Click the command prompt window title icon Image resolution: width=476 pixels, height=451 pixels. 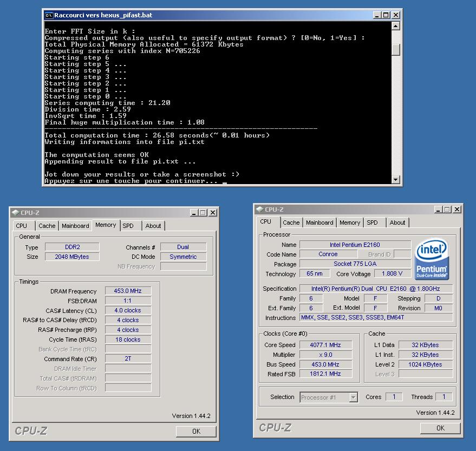49,15
